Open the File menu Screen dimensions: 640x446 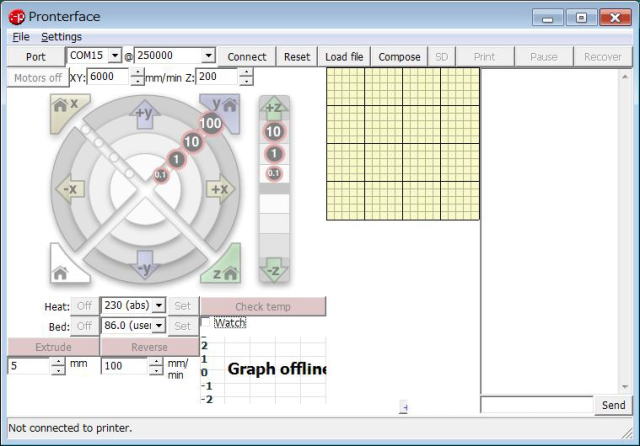tap(21, 37)
